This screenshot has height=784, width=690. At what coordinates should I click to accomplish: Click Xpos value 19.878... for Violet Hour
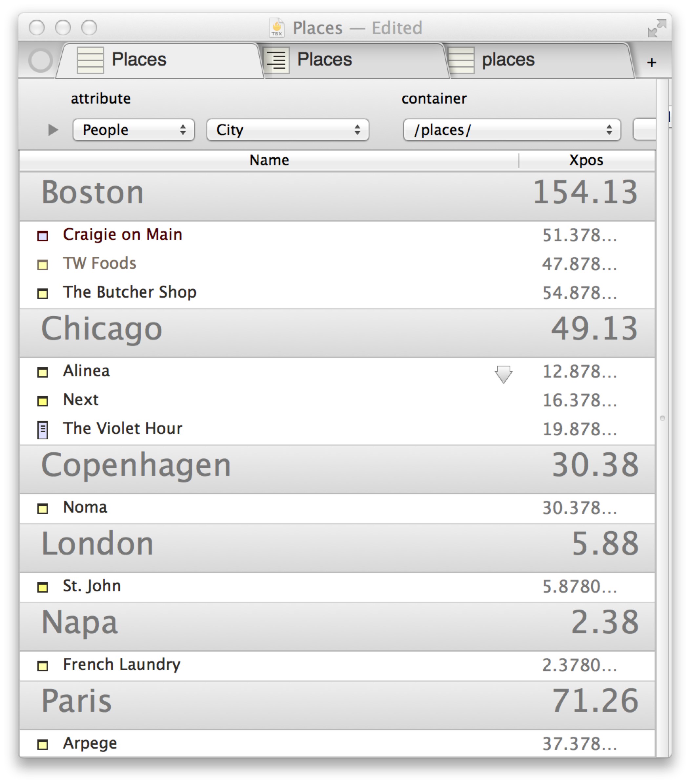(579, 430)
